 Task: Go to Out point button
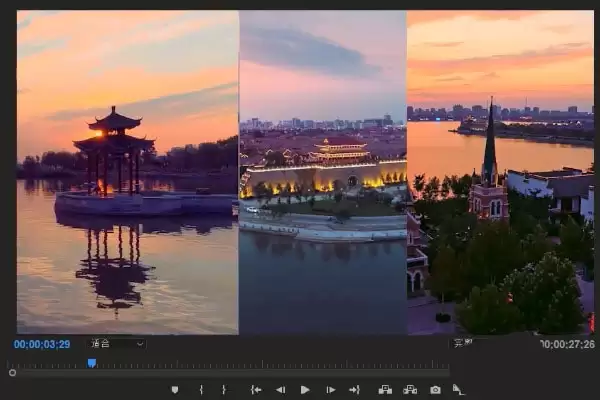(355, 390)
